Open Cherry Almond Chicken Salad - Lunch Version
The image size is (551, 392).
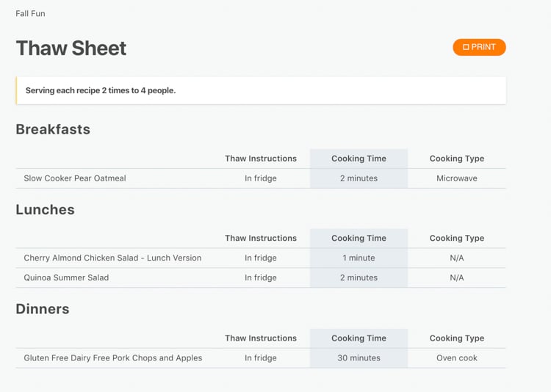pos(113,258)
